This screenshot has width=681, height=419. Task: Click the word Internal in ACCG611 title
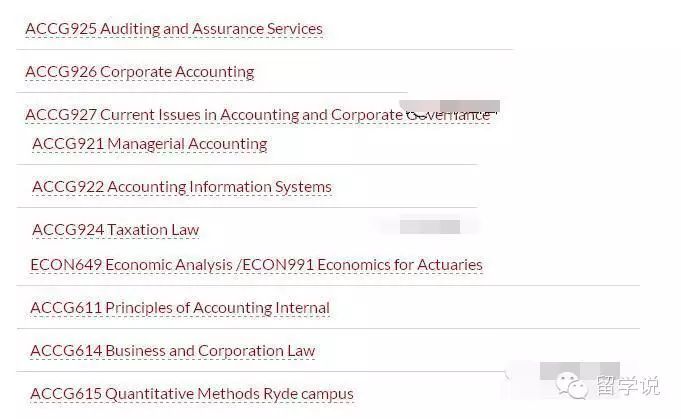click(302, 308)
